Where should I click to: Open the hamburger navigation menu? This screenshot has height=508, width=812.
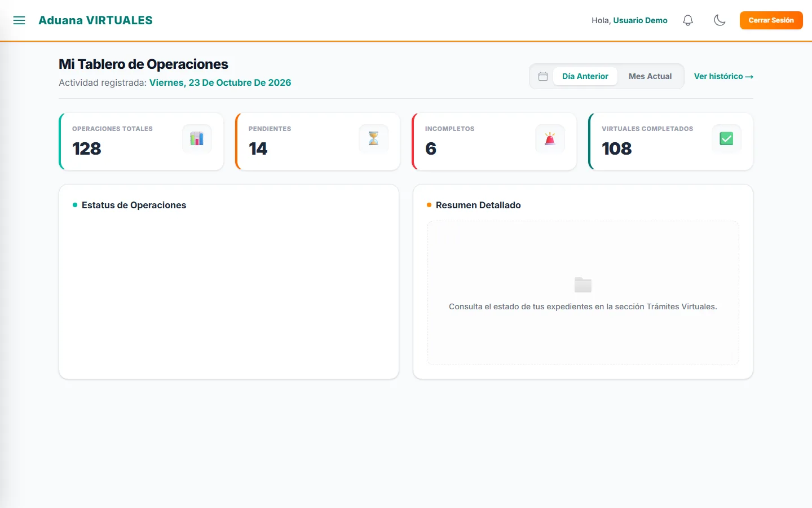pos(19,20)
